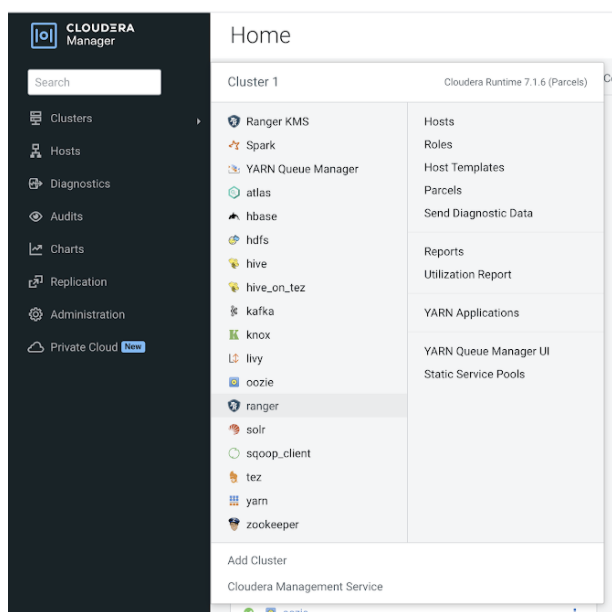Click the Spark service icon

[x=233, y=146]
